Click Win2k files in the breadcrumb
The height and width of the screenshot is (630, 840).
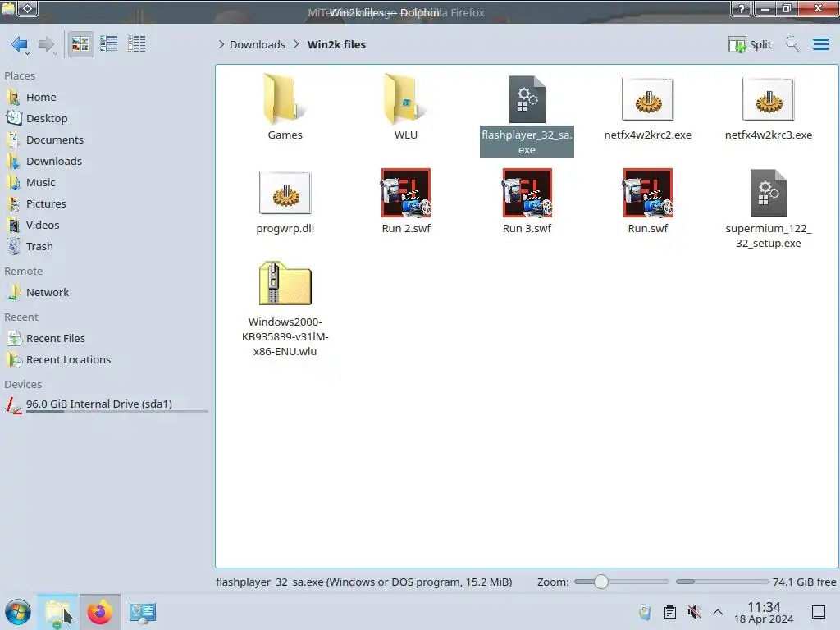336,44
